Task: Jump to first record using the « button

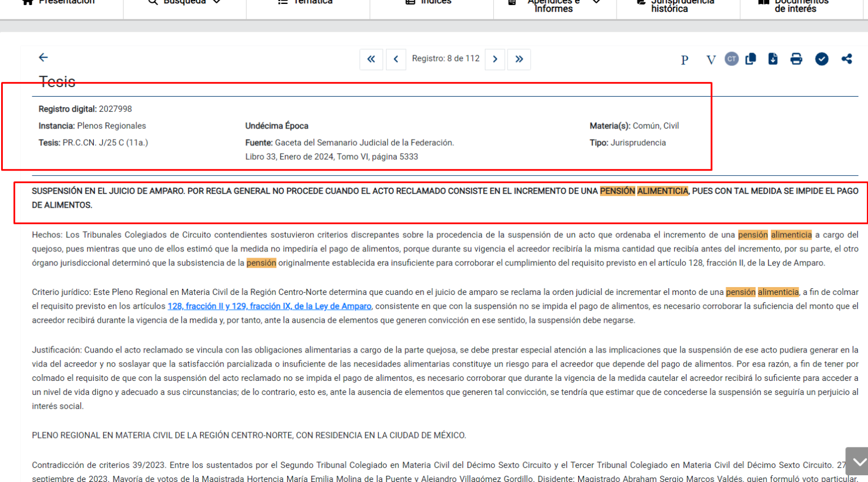Action: 371,59
